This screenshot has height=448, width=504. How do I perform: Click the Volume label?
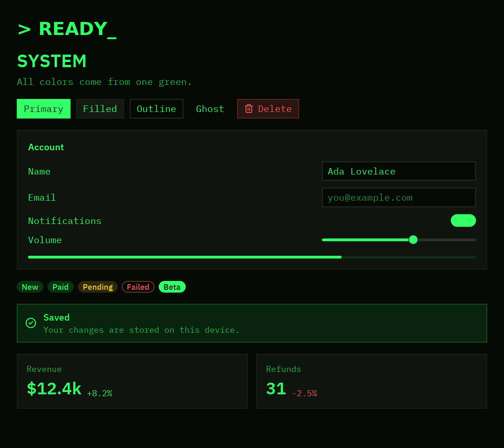[45, 240]
